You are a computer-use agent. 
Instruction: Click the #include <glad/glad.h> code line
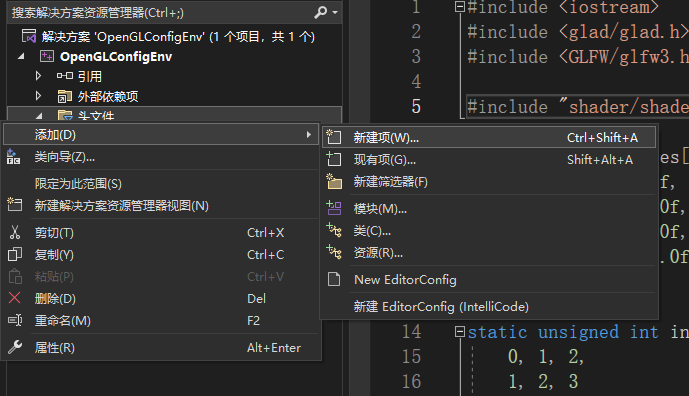pos(578,32)
